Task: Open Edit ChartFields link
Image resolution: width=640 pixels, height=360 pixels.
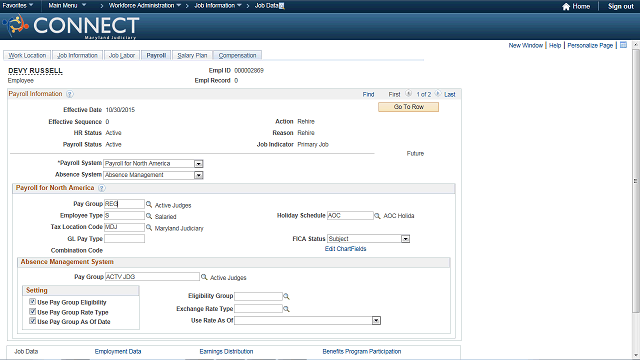Action: click(345, 249)
